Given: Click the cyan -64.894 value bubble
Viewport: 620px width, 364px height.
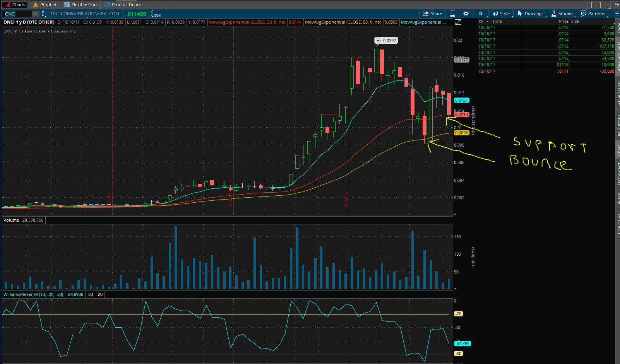Looking at the screenshot, I should 462,343.
